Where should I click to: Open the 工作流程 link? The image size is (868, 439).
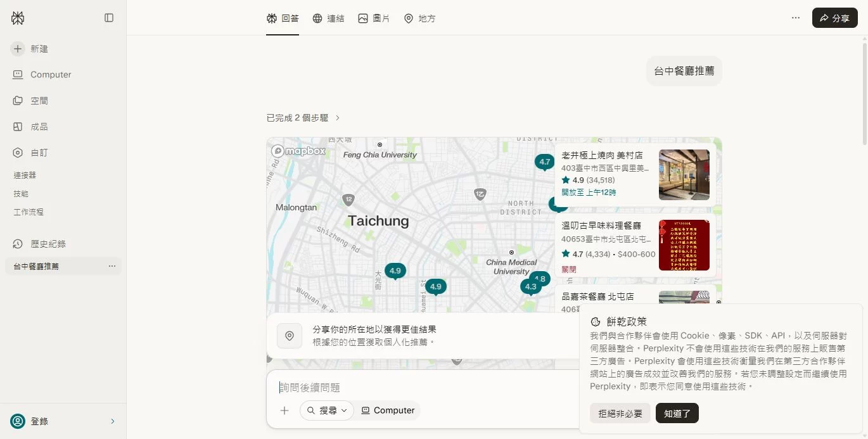click(29, 212)
